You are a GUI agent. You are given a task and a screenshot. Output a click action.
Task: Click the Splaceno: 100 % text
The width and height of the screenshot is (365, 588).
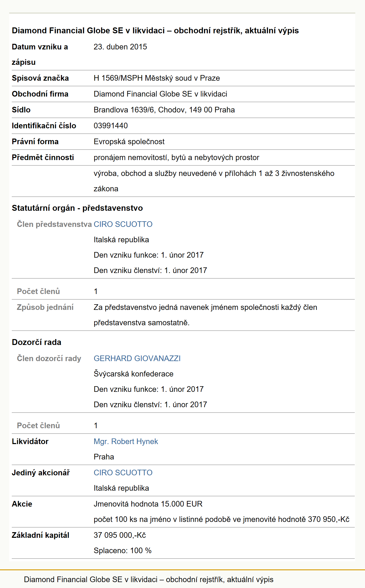pyautogui.click(x=123, y=550)
